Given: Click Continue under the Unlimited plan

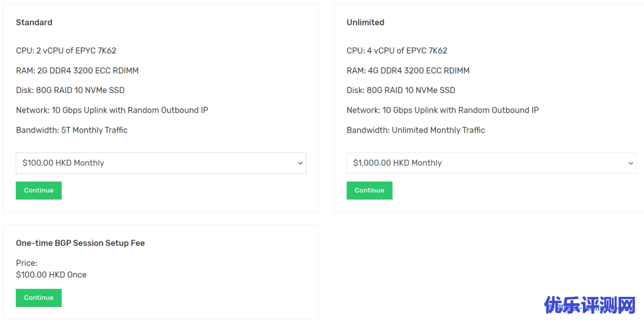Looking at the screenshot, I should point(369,191).
